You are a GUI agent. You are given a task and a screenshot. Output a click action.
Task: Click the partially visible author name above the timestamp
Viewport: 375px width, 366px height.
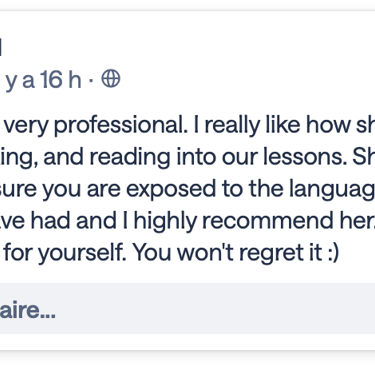[x=1, y=48]
